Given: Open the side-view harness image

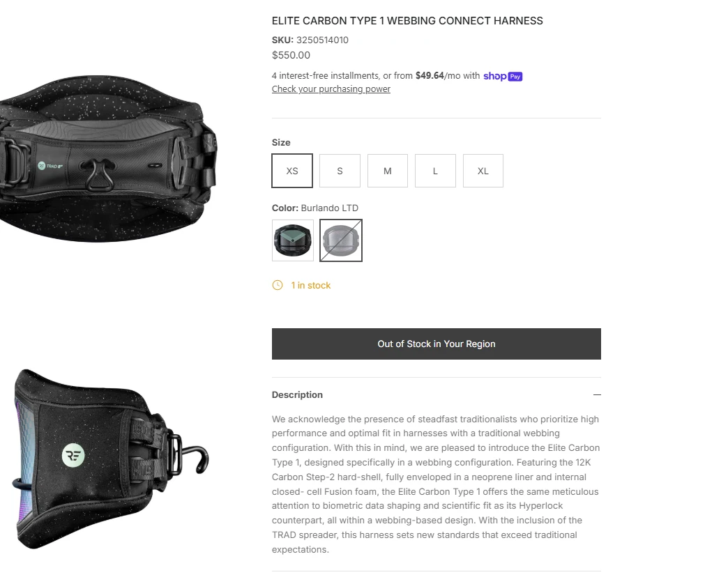Looking at the screenshot, I should 110,459.
